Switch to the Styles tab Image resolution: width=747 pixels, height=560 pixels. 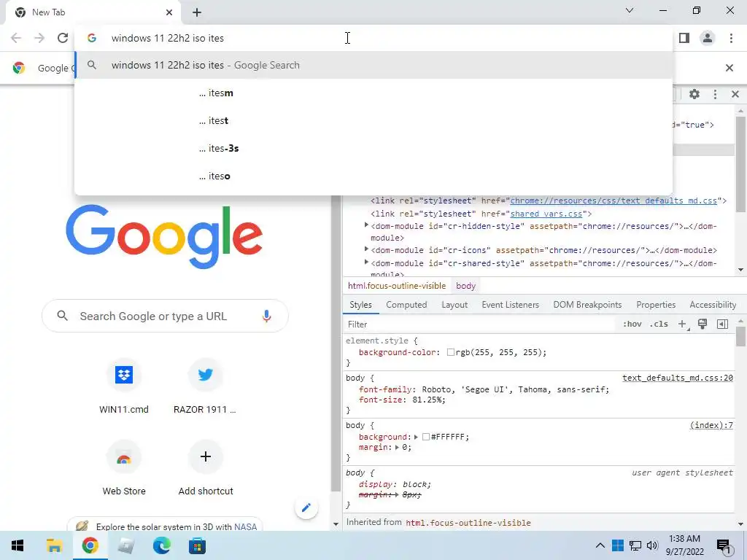[360, 305]
